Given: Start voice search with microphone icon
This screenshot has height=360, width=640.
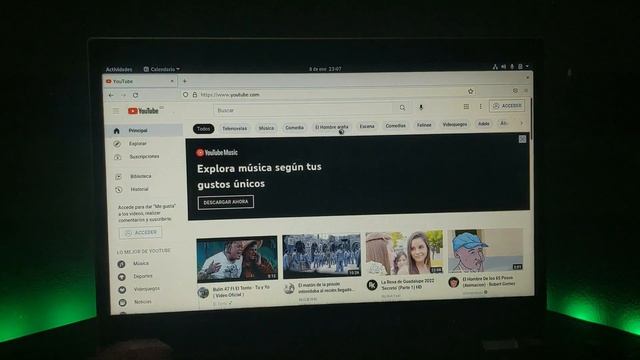Looking at the screenshot, I should pyautogui.click(x=421, y=107).
